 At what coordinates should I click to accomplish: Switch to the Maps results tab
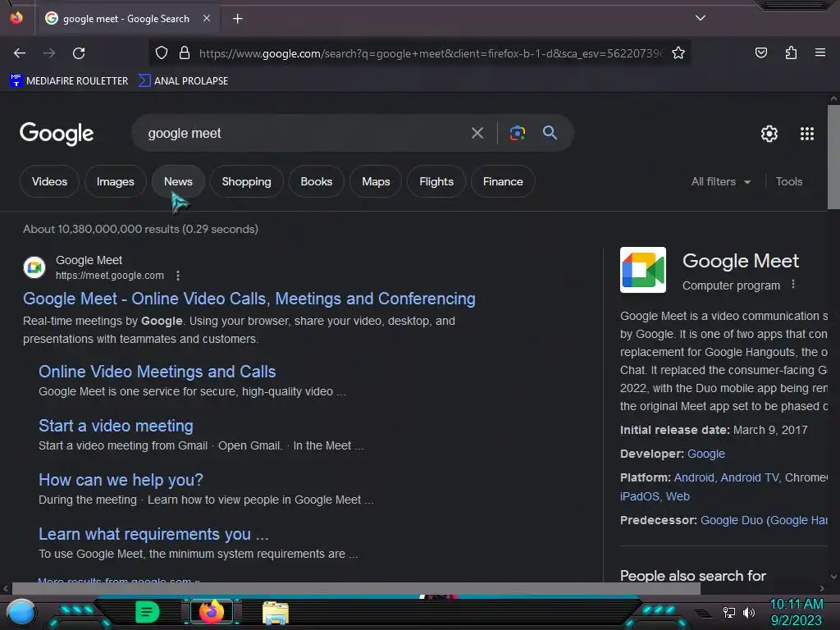(x=376, y=181)
